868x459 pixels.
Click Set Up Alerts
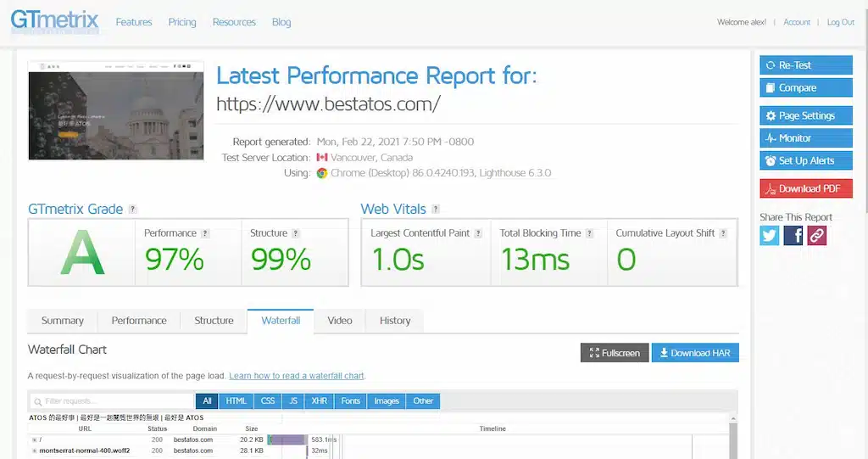806,160
